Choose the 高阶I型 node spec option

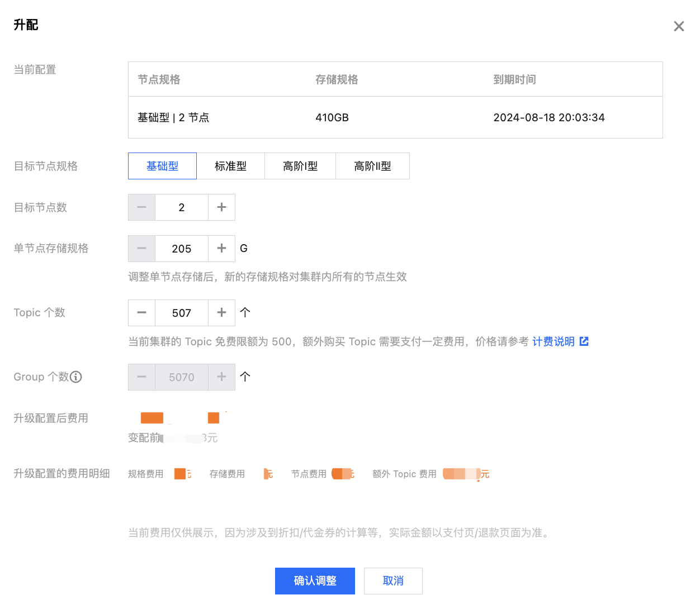[x=300, y=166]
